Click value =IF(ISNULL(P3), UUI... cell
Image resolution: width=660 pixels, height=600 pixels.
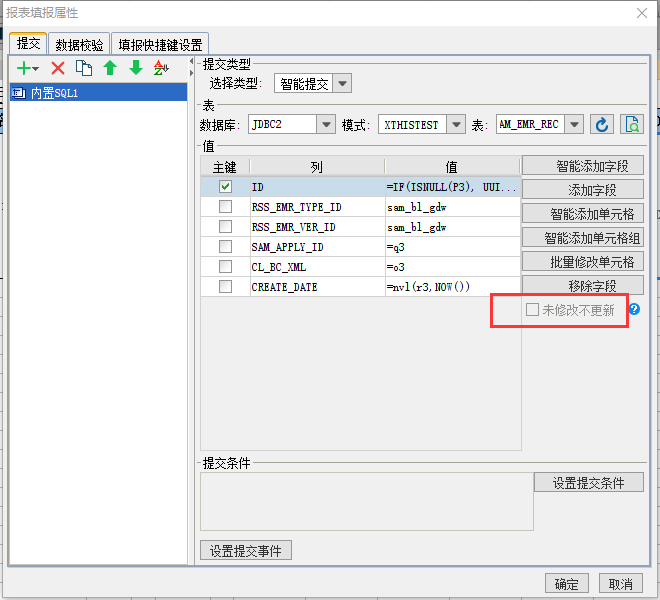[453, 187]
